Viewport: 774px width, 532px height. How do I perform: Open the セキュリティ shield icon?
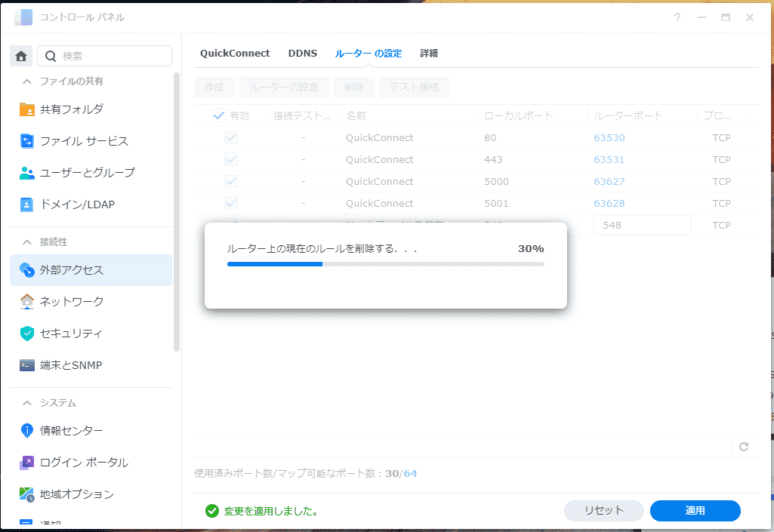pos(26,333)
